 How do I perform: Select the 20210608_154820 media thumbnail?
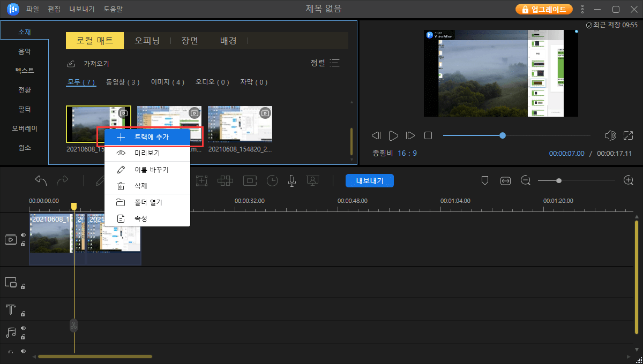tap(240, 124)
